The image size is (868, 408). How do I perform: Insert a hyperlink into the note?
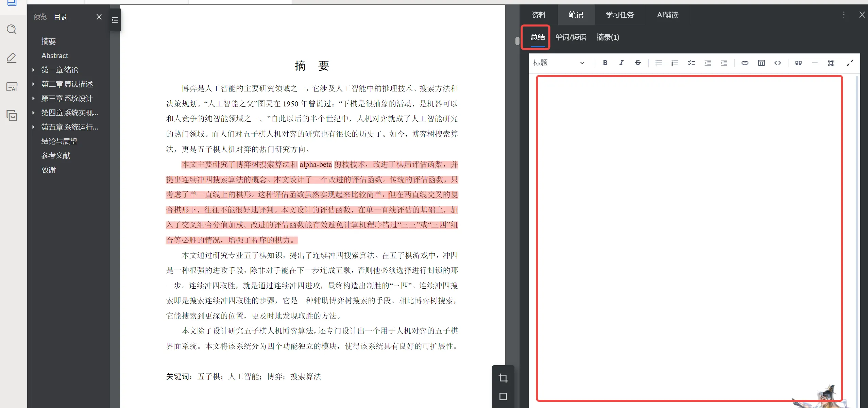point(745,63)
